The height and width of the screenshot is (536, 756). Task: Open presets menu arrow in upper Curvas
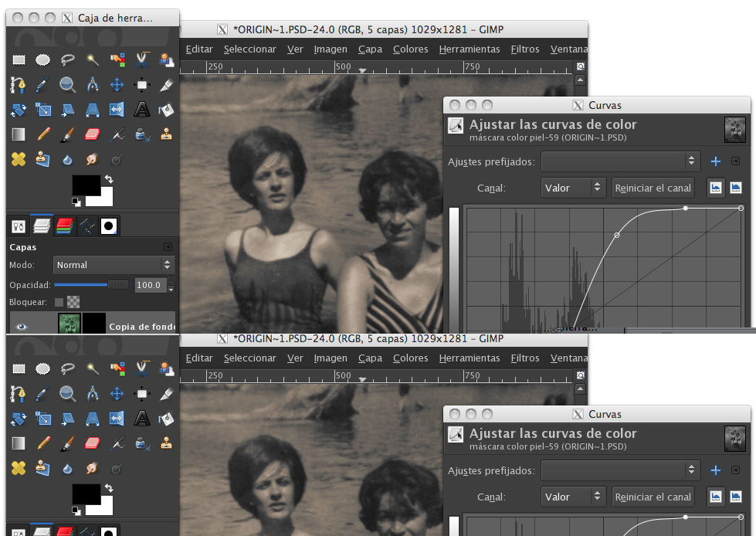[735, 161]
